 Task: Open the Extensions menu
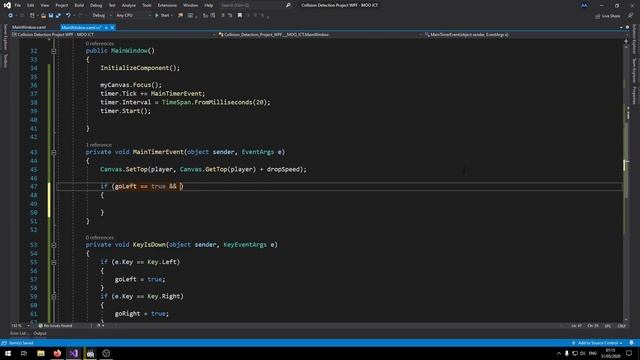coord(167,5)
